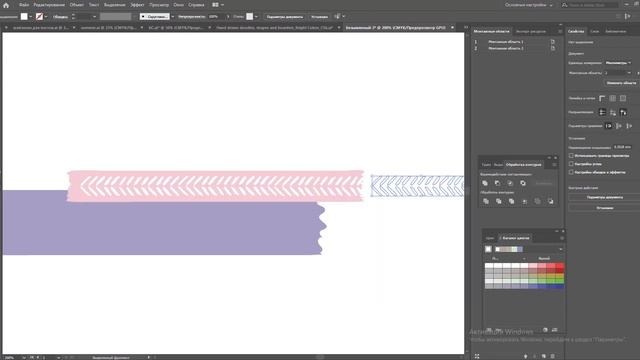The height and width of the screenshot is (360, 640).
Task: Enable Настройка обводок и эффектов checkbox
Action: (x=571, y=172)
